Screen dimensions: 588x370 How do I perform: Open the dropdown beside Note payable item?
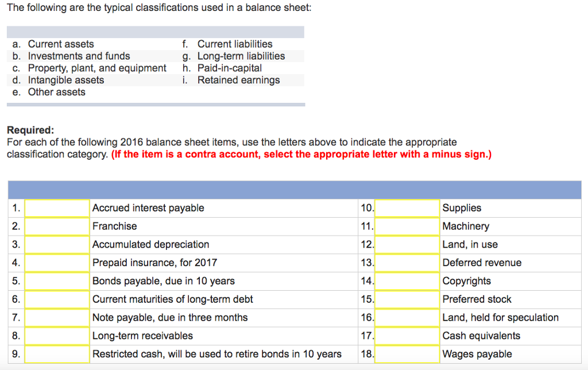click(x=56, y=318)
